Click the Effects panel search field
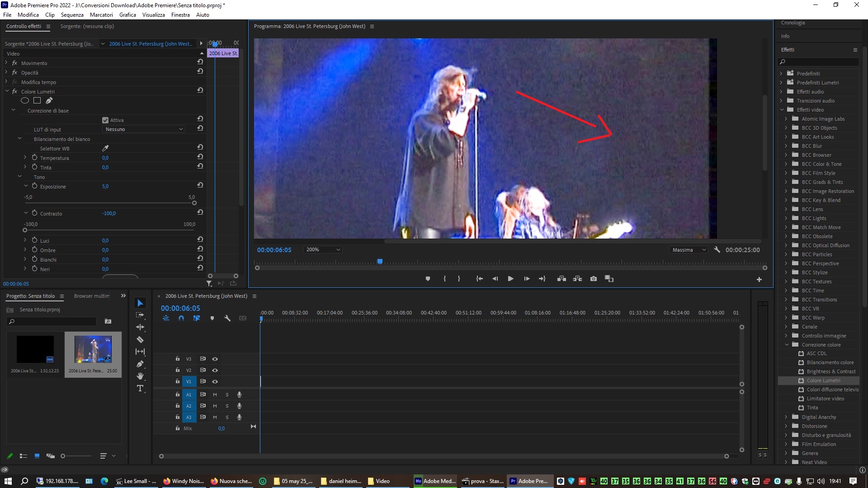This screenshot has height=488, width=868. (x=818, y=62)
